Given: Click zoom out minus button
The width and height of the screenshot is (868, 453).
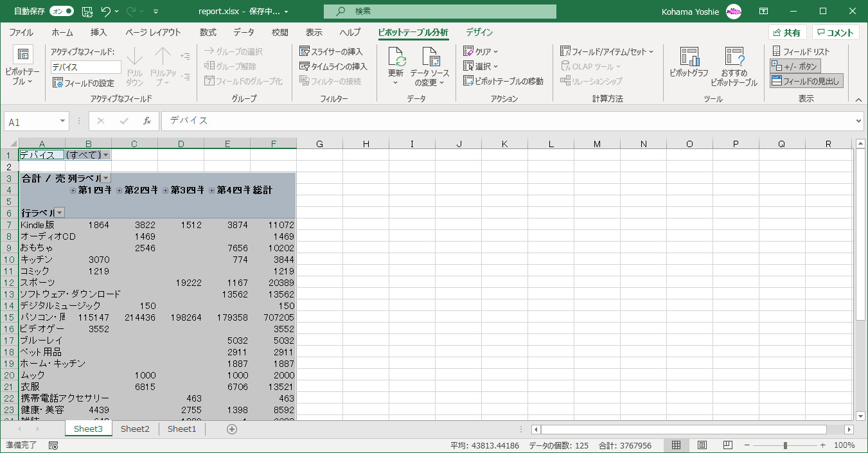Looking at the screenshot, I should click(x=748, y=445).
